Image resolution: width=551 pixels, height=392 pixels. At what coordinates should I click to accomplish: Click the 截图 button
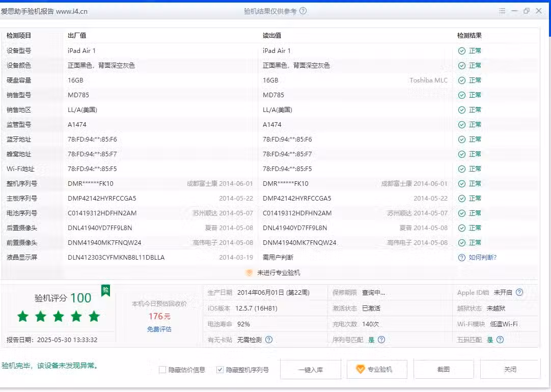pyautogui.click(x=444, y=369)
